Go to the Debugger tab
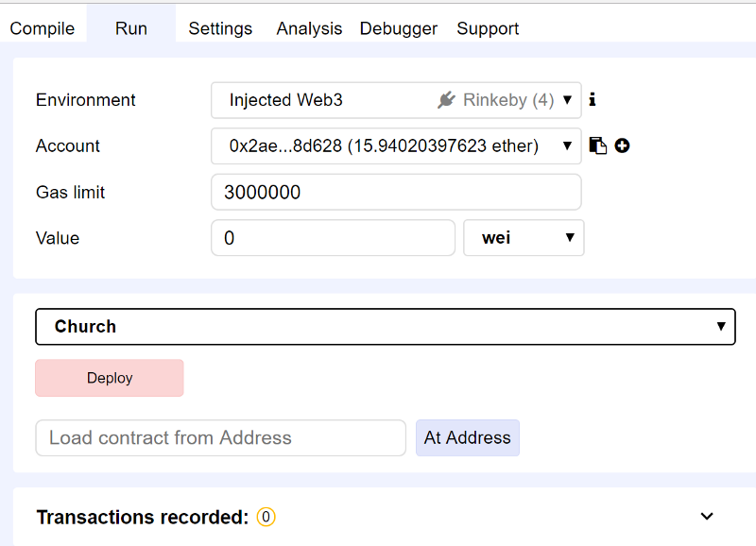The height and width of the screenshot is (546, 756). tap(398, 28)
